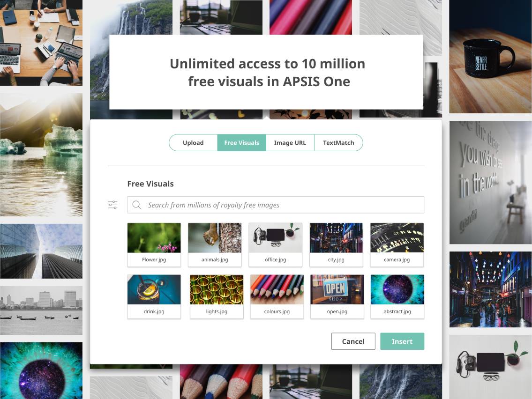This screenshot has width=532, height=399.
Task: Select the drink.jpg thumbnail
Action: (154, 296)
